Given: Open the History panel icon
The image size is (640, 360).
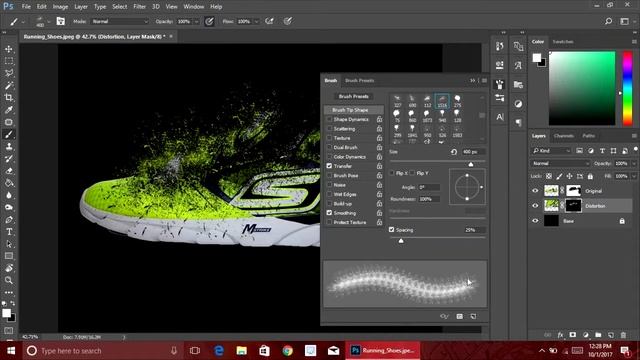Looking at the screenshot, I should [x=500, y=46].
